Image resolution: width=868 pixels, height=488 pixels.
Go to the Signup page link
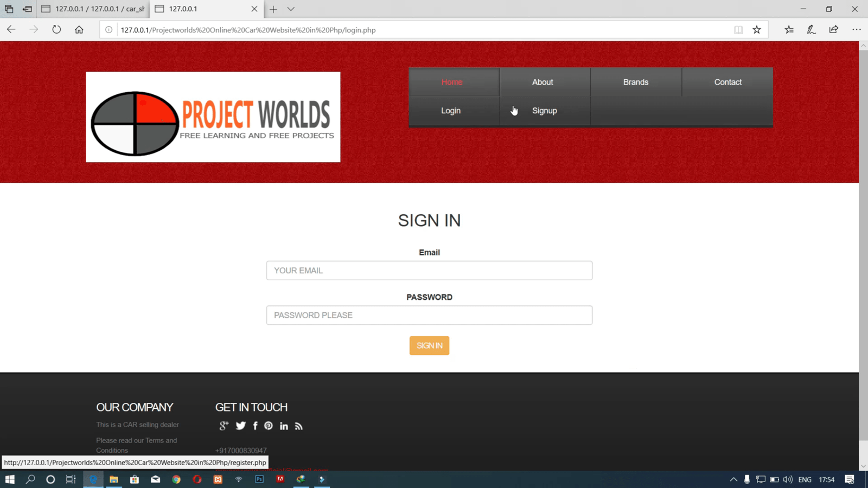pyautogui.click(x=544, y=111)
